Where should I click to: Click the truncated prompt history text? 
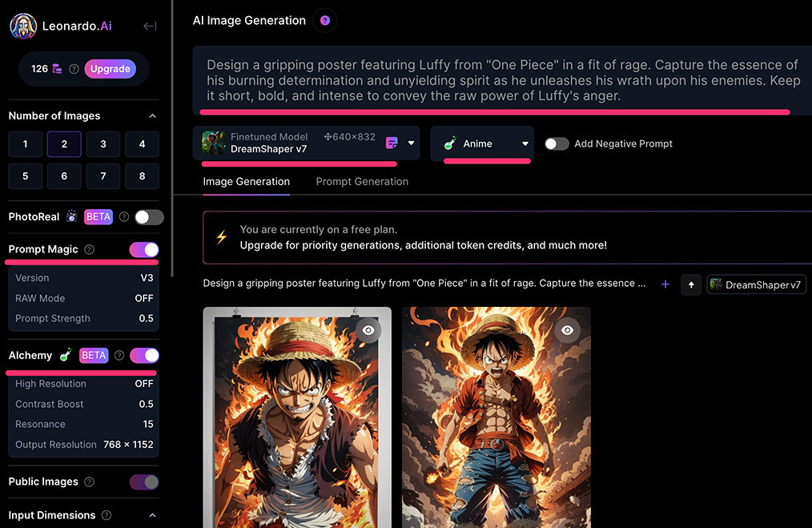(424, 284)
